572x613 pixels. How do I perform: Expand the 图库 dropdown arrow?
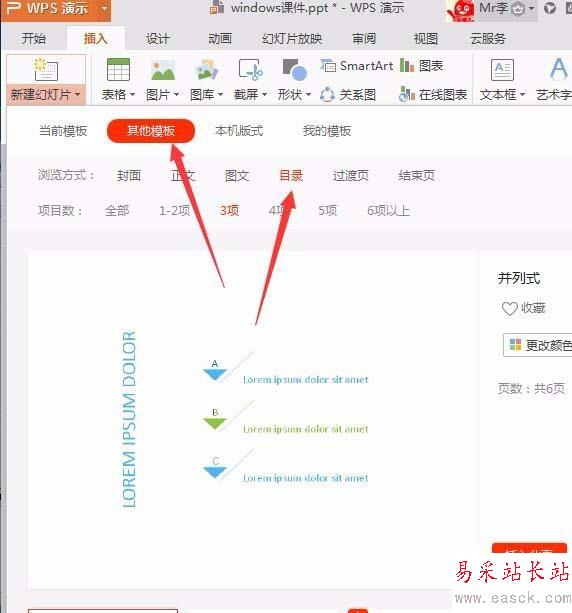pos(221,94)
